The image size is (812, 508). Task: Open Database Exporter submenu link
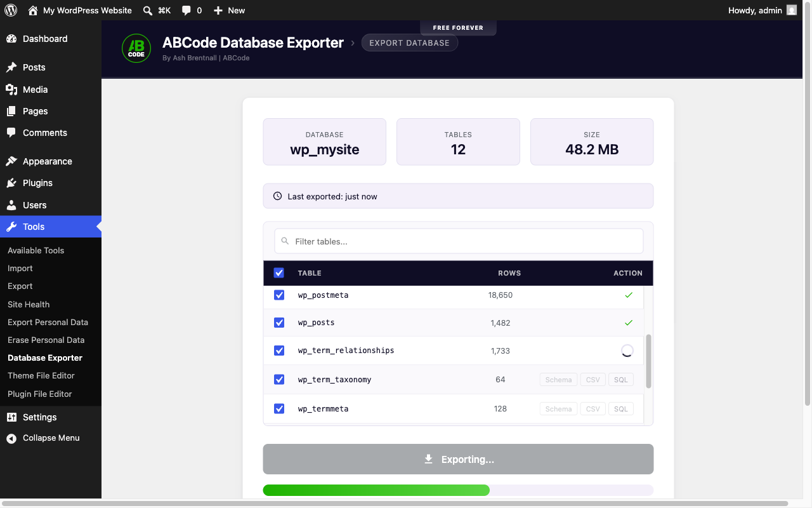[45, 358]
